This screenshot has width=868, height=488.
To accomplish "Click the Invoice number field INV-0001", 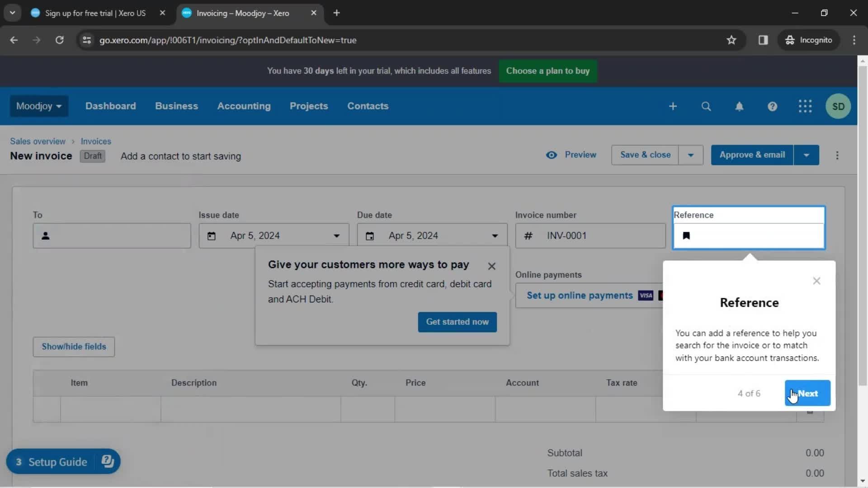I will click(590, 236).
